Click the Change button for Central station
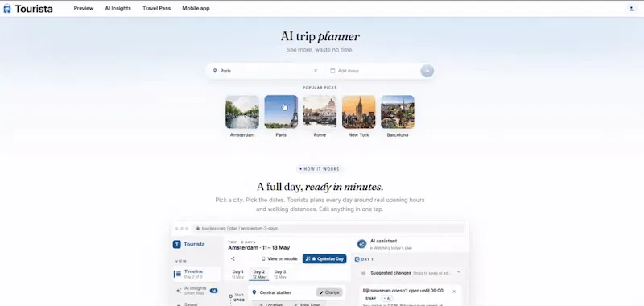The width and height of the screenshot is (644, 306). [x=329, y=292]
